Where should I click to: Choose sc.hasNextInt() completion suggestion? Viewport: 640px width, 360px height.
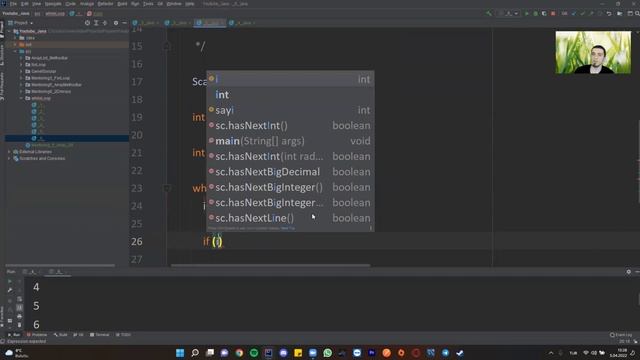click(290, 126)
